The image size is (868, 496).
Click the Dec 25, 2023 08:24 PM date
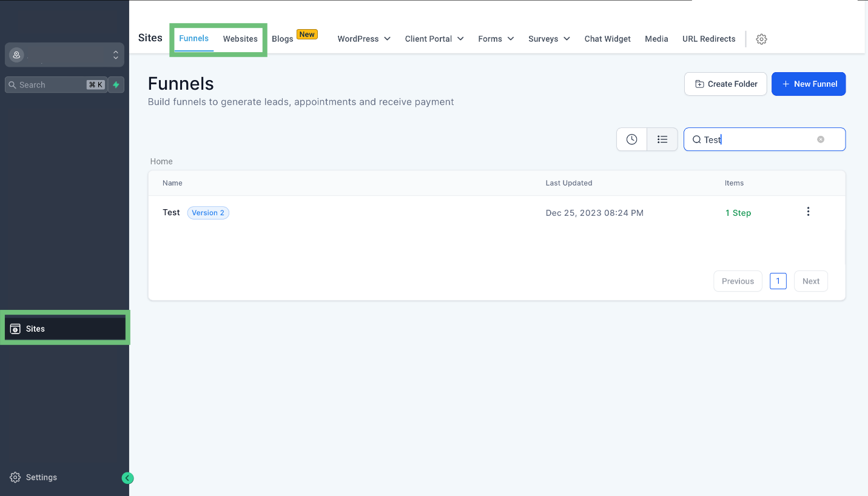594,213
